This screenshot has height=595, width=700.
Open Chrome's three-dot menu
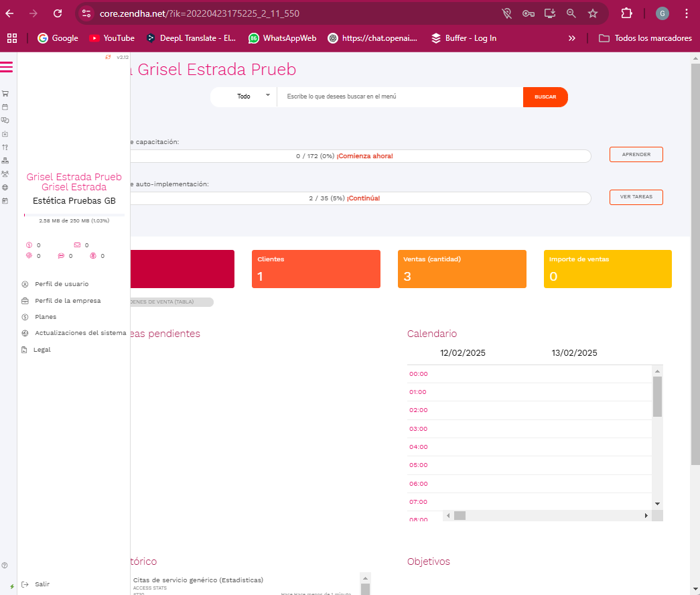tap(687, 13)
